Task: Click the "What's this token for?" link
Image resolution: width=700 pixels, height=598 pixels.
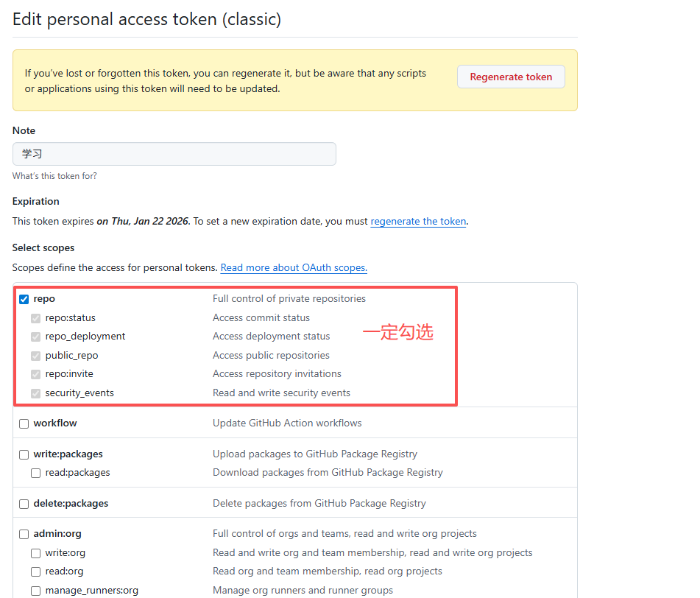Action: [54, 175]
